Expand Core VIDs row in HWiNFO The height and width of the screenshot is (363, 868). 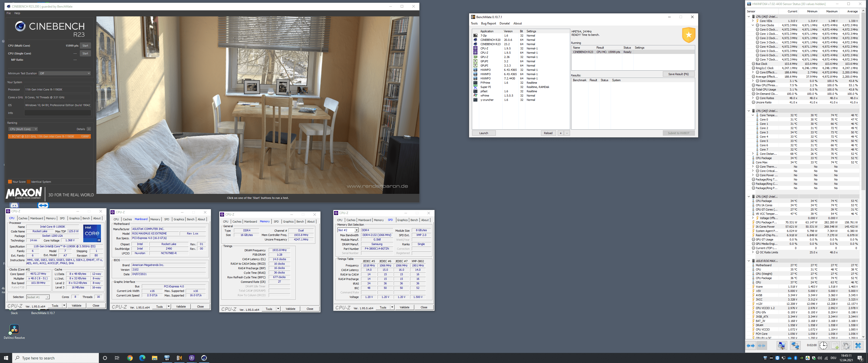point(753,21)
